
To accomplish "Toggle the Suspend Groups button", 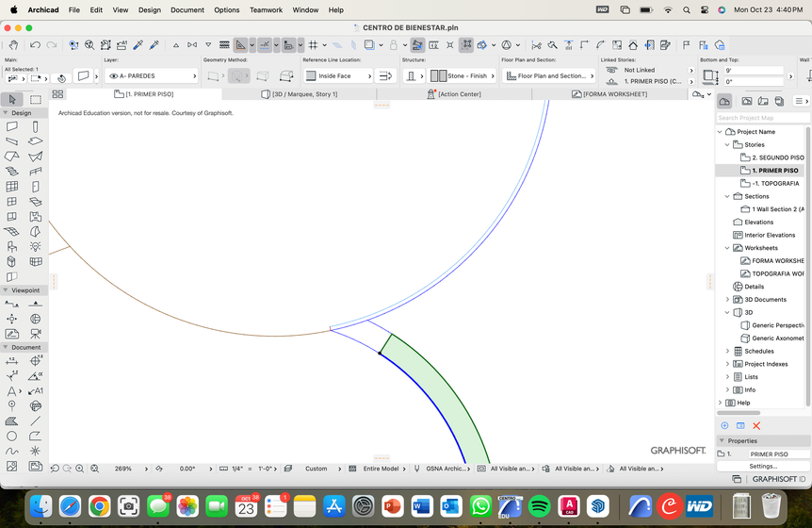I will [x=466, y=45].
